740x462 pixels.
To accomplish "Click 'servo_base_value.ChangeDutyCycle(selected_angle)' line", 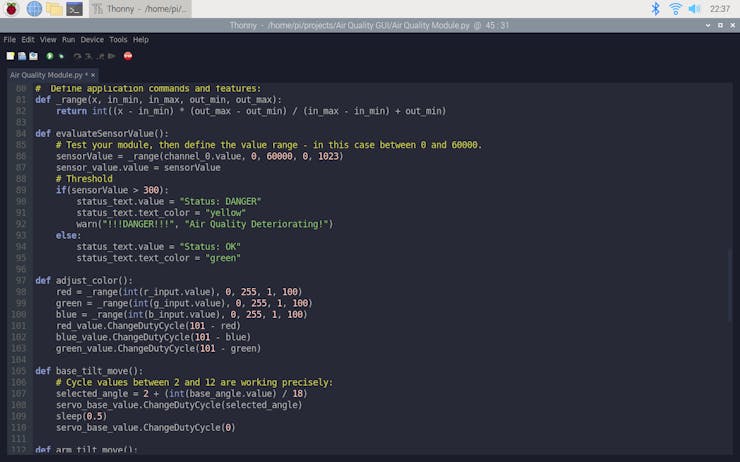I will [x=179, y=405].
